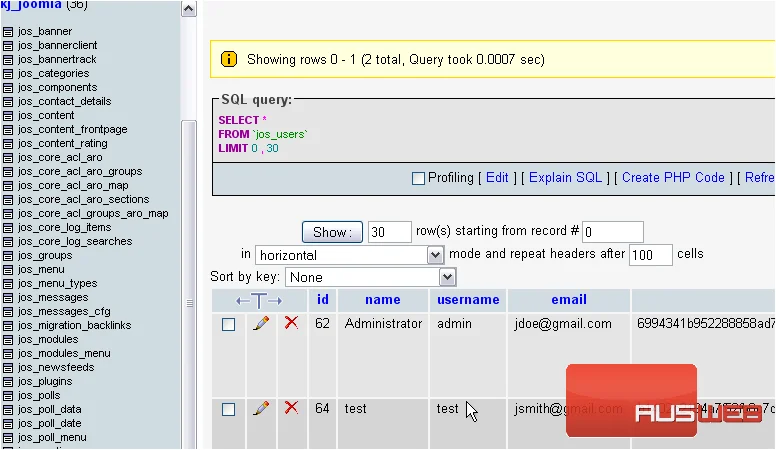This screenshot has height=450, width=776.
Task: Open the Sort by key dropdown
Action: (370, 277)
